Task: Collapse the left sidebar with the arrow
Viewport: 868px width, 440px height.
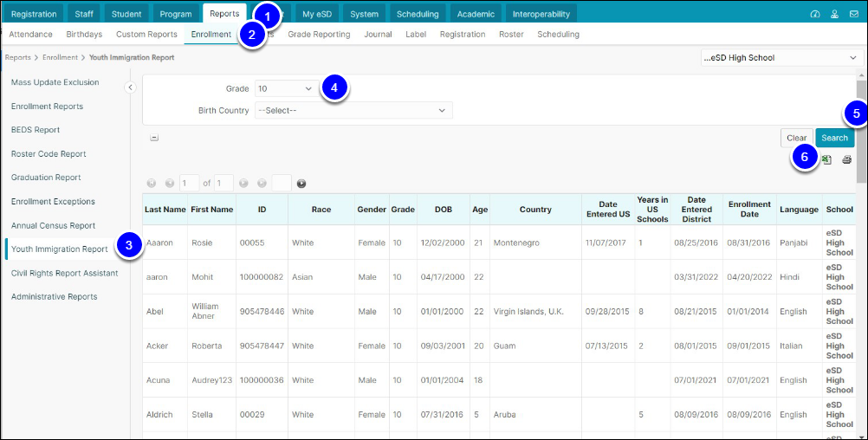Action: tap(130, 87)
